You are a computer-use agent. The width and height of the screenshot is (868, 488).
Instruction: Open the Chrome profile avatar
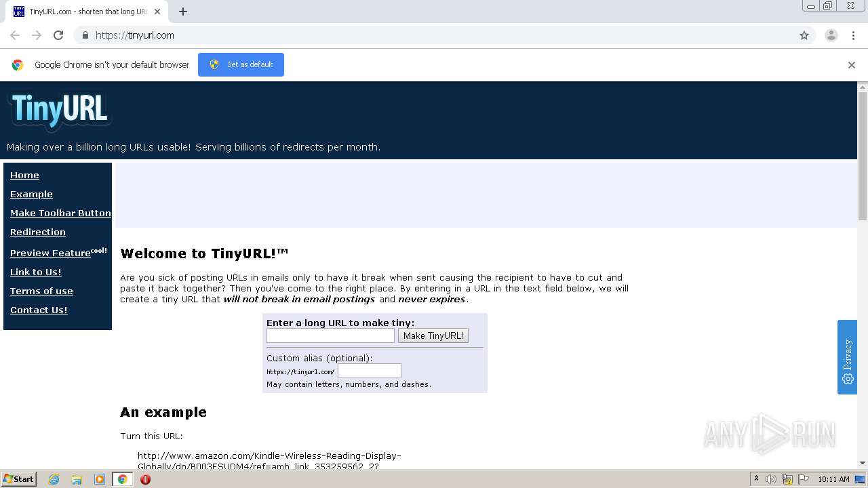pyautogui.click(x=831, y=35)
